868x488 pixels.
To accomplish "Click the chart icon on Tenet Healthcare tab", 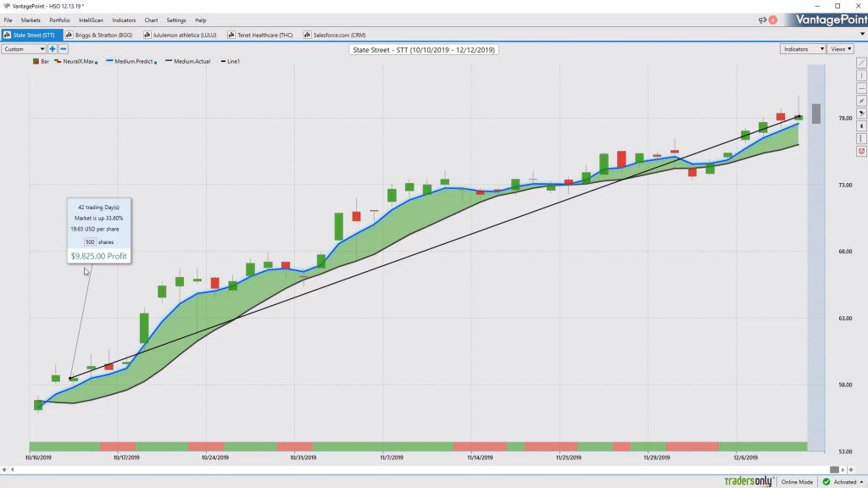I will pos(231,35).
